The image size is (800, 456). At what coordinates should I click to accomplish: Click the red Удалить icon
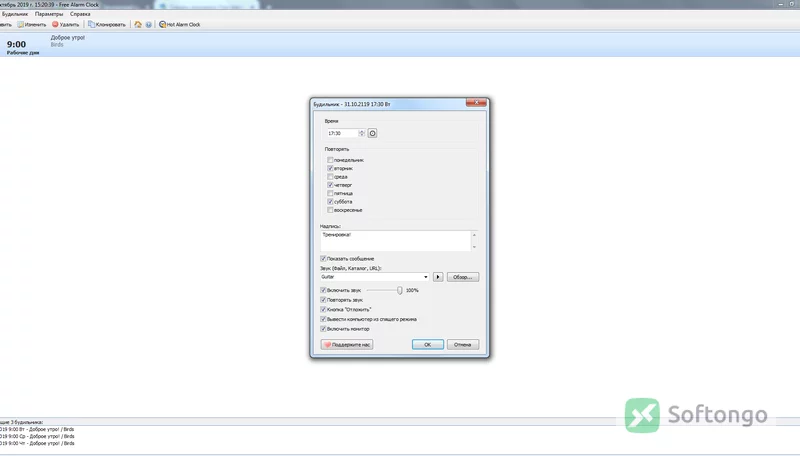55,24
